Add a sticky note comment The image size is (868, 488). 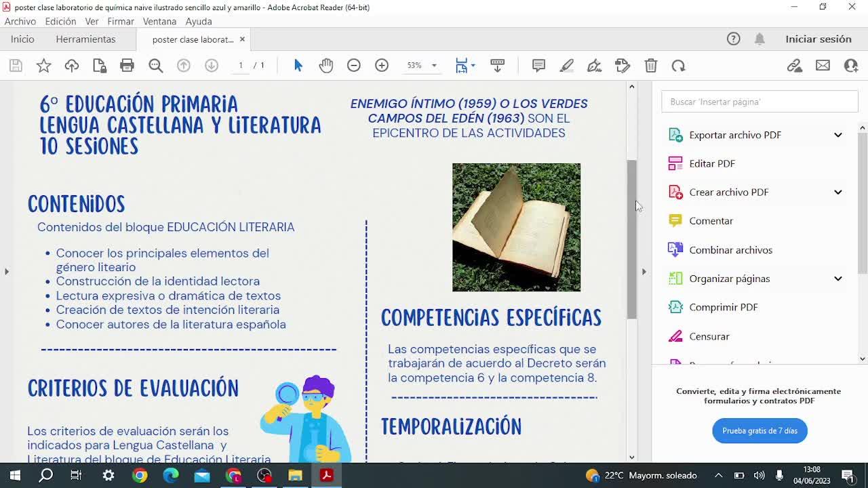pyautogui.click(x=539, y=66)
